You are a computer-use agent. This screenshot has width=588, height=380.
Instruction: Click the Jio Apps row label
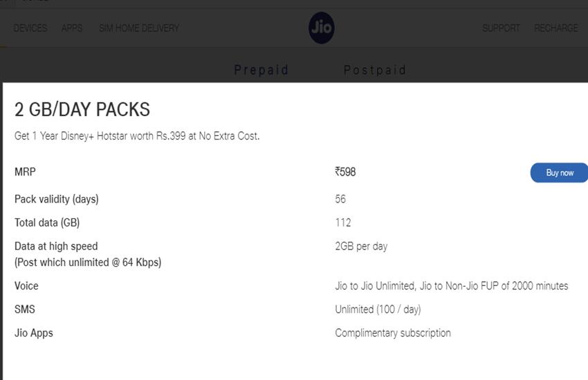(x=34, y=333)
